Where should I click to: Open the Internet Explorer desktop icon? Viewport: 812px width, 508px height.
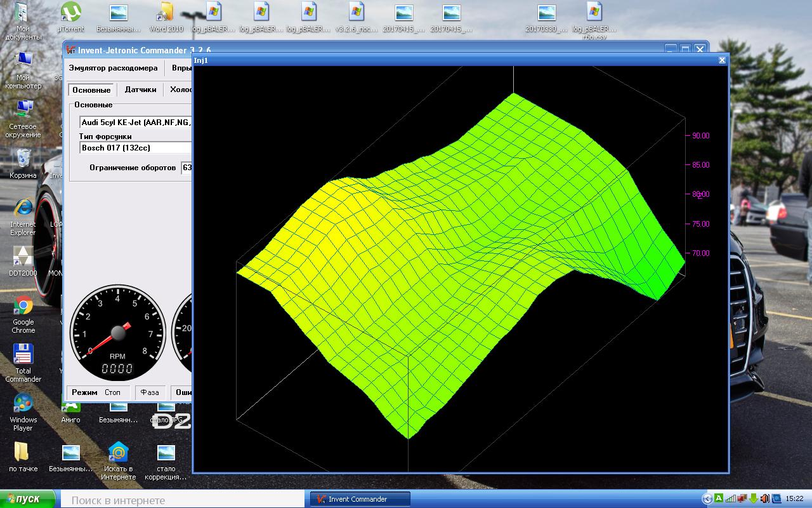coord(23,217)
